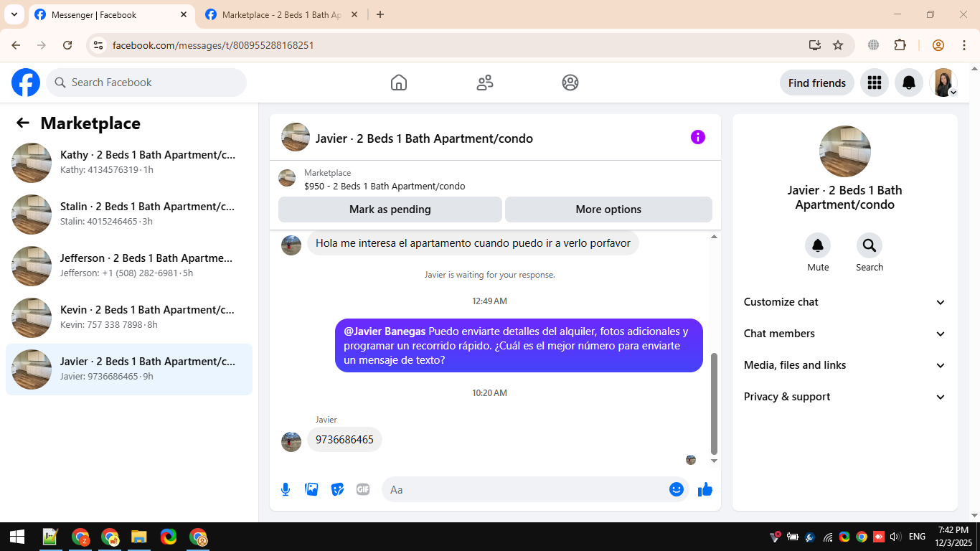
Task: Open the Windows Start menu
Action: tap(17, 537)
